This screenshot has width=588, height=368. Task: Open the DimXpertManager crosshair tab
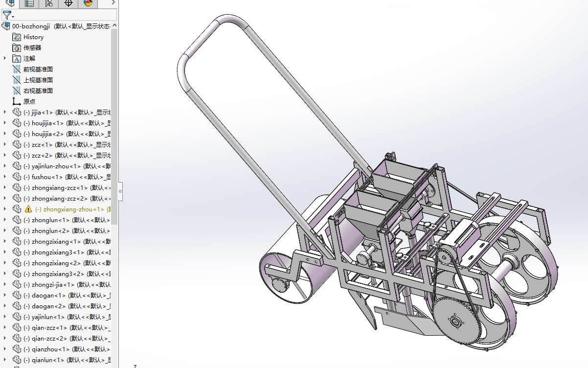click(68, 3)
